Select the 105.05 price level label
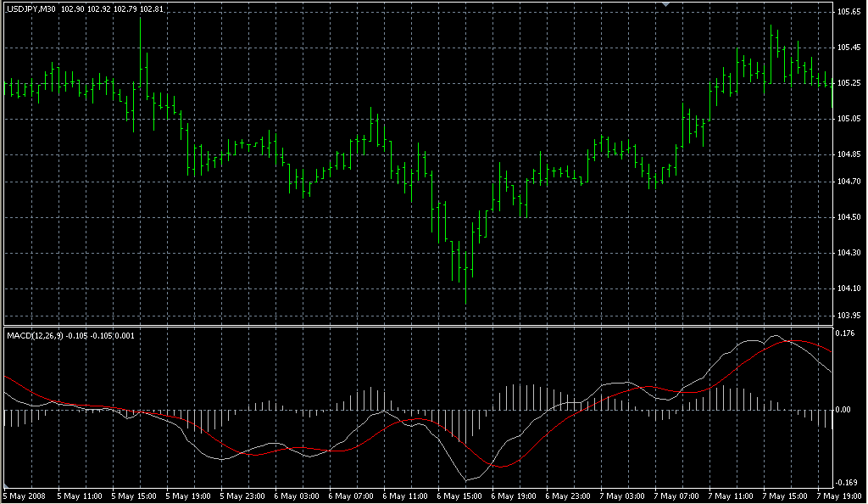This screenshot has height=504, width=868. [x=849, y=119]
